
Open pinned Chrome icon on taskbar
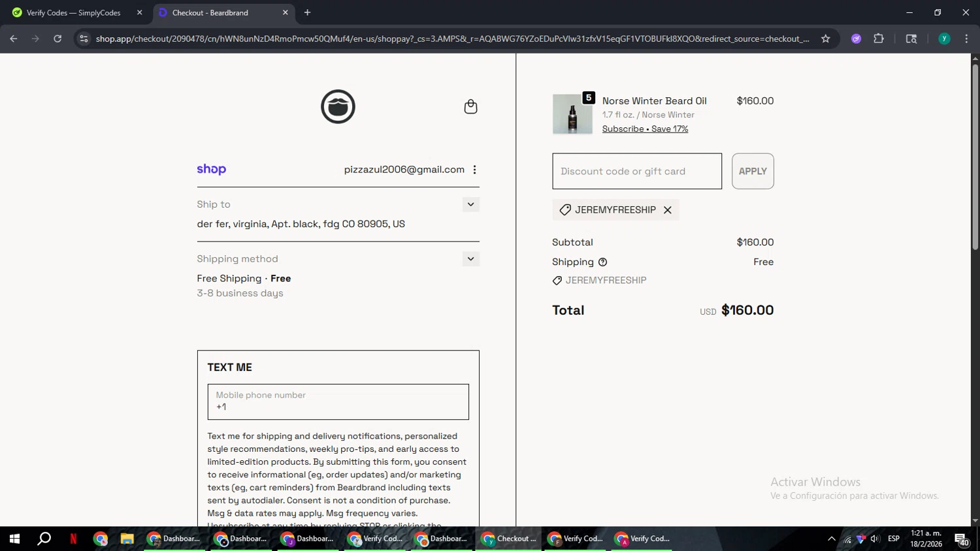100,539
